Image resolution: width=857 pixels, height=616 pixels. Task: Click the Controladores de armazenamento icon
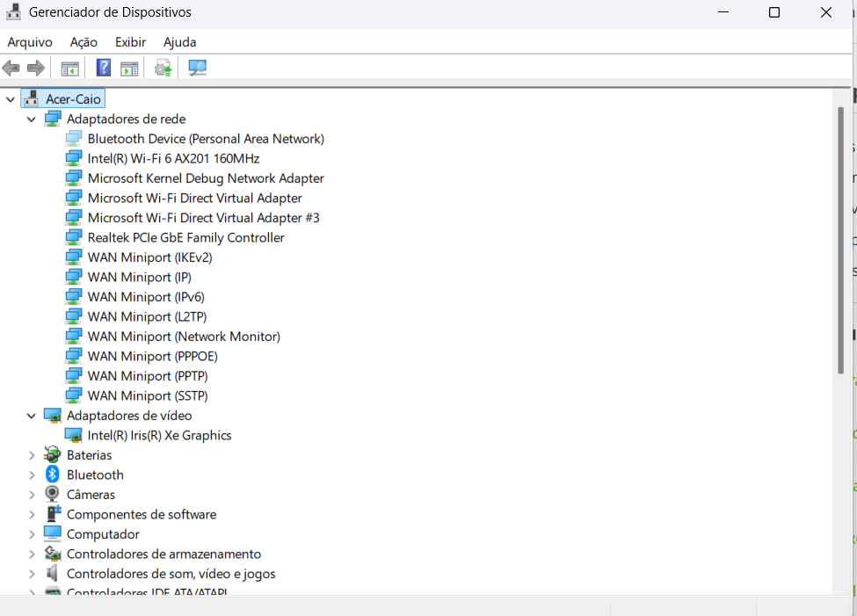point(53,554)
